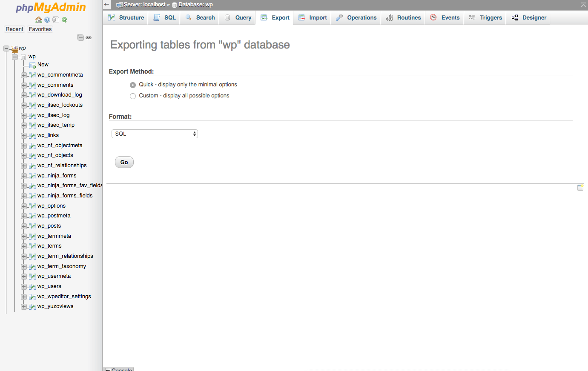Open the wp_term_taxonomy table
This screenshot has height=371, width=588.
[62, 266]
